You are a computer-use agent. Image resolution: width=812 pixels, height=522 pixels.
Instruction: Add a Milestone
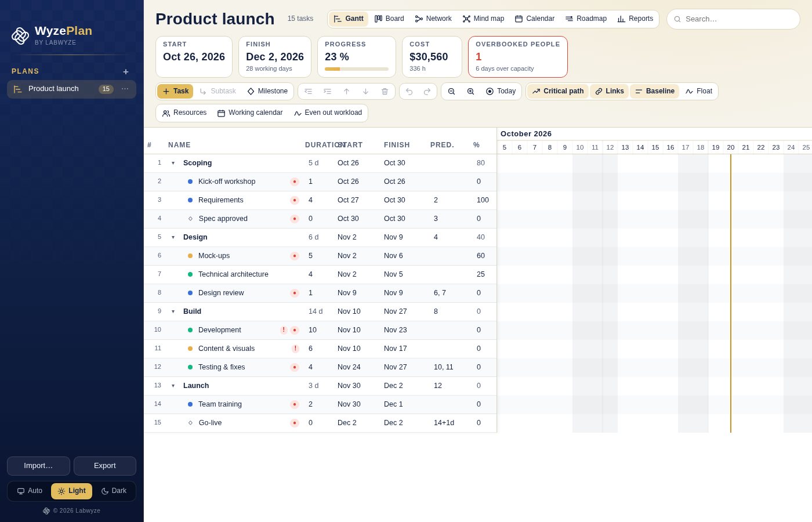pos(267,91)
